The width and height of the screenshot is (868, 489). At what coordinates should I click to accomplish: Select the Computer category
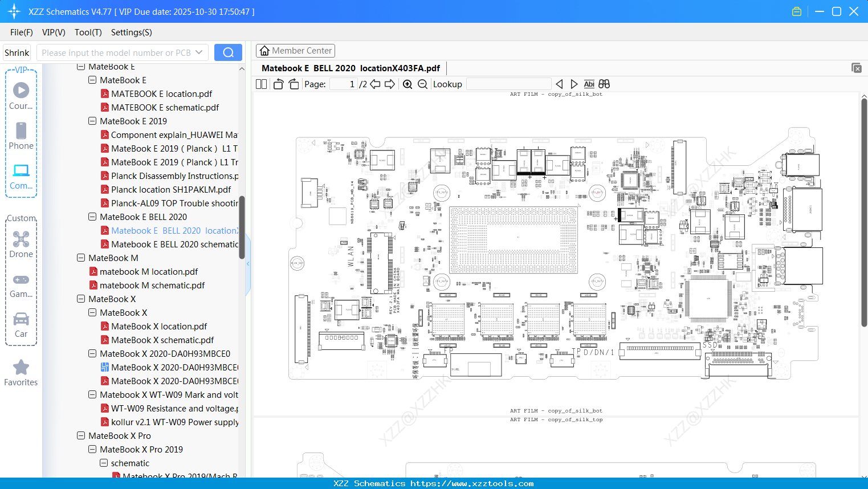(x=21, y=176)
